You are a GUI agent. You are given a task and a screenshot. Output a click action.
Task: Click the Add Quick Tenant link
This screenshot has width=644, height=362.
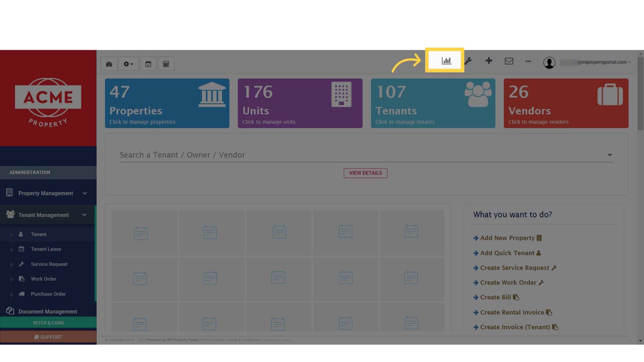507,253
